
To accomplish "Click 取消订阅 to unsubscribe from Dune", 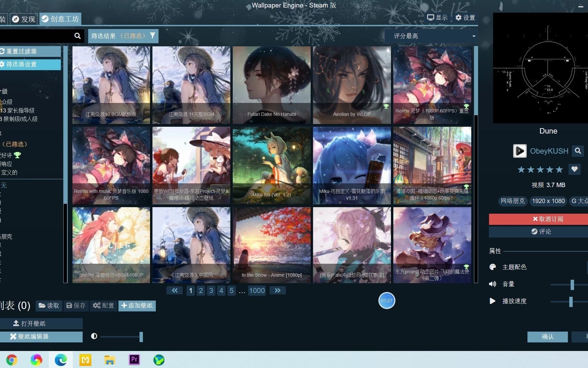I will [538, 219].
